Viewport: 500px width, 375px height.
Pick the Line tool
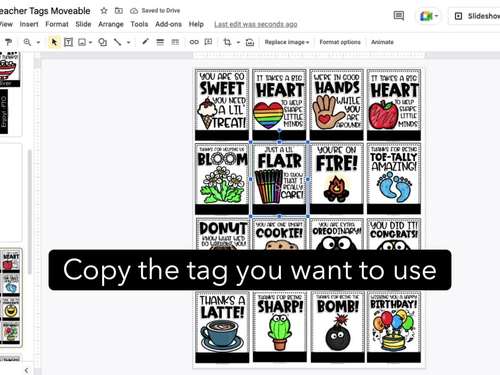(x=118, y=42)
